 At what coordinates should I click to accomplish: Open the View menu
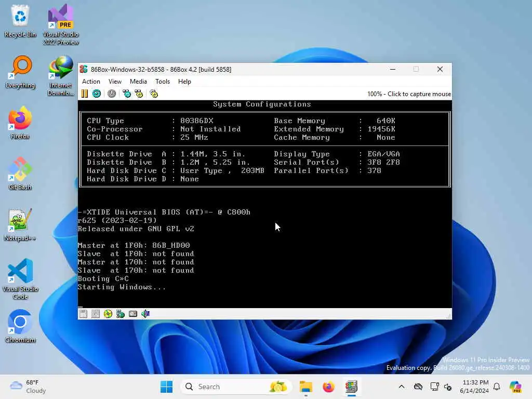click(115, 82)
